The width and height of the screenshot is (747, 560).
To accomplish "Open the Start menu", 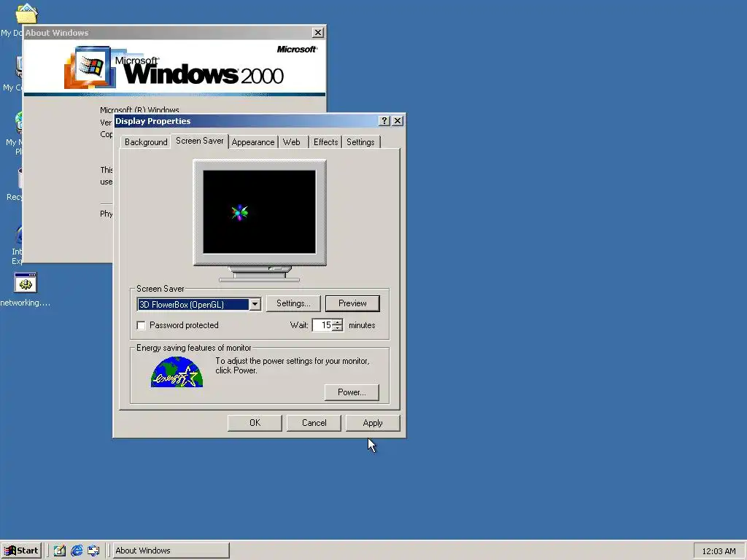I will click(21, 551).
